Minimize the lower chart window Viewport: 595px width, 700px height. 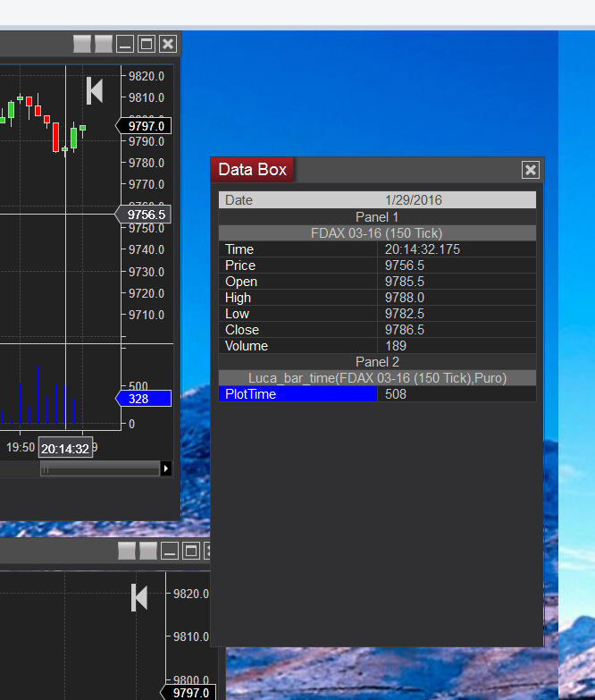(x=170, y=551)
